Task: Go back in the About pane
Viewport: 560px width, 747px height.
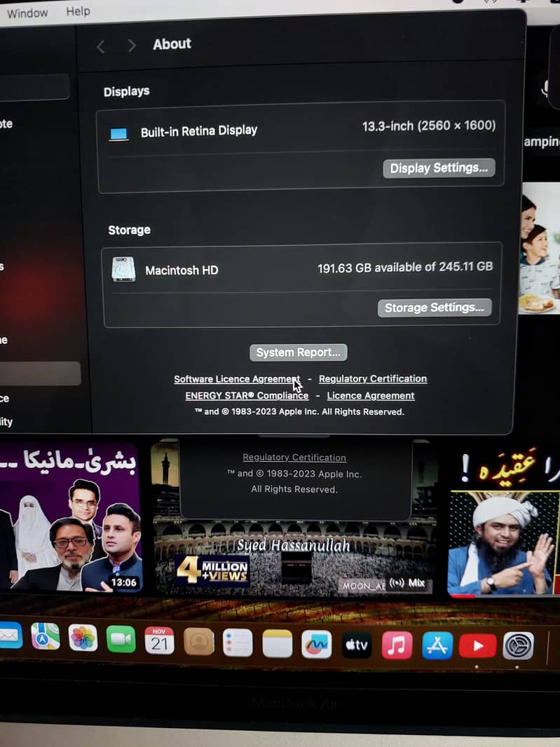Action: tap(100, 46)
